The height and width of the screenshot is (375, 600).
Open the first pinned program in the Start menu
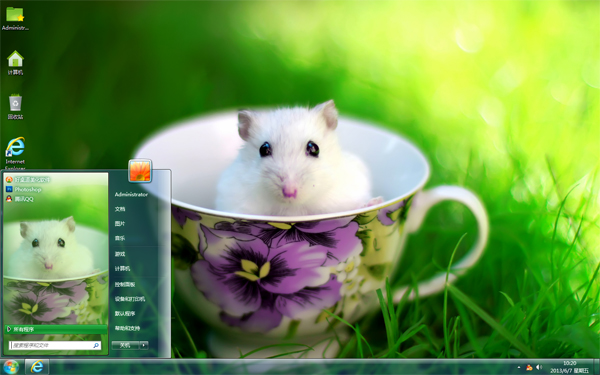[x=28, y=179]
